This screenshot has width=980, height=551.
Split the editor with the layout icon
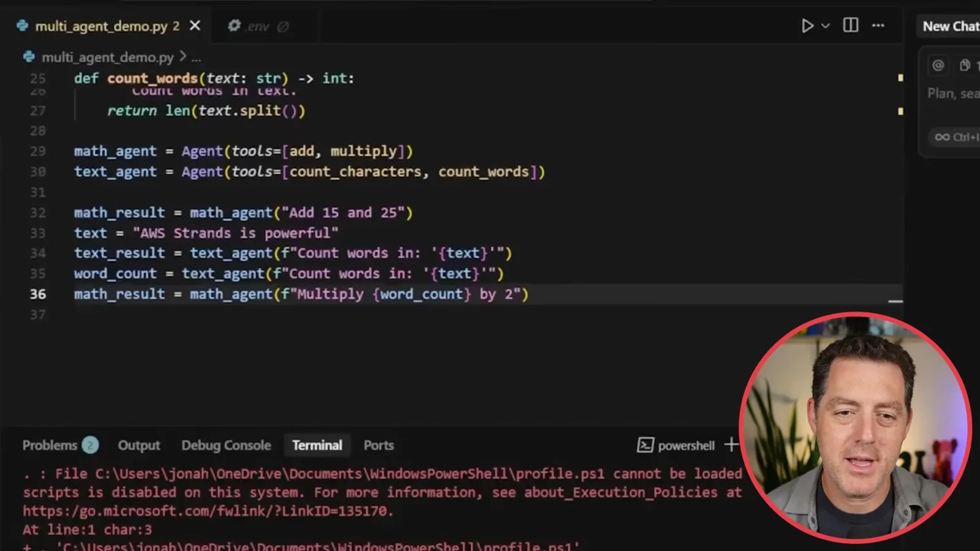[x=851, y=25]
